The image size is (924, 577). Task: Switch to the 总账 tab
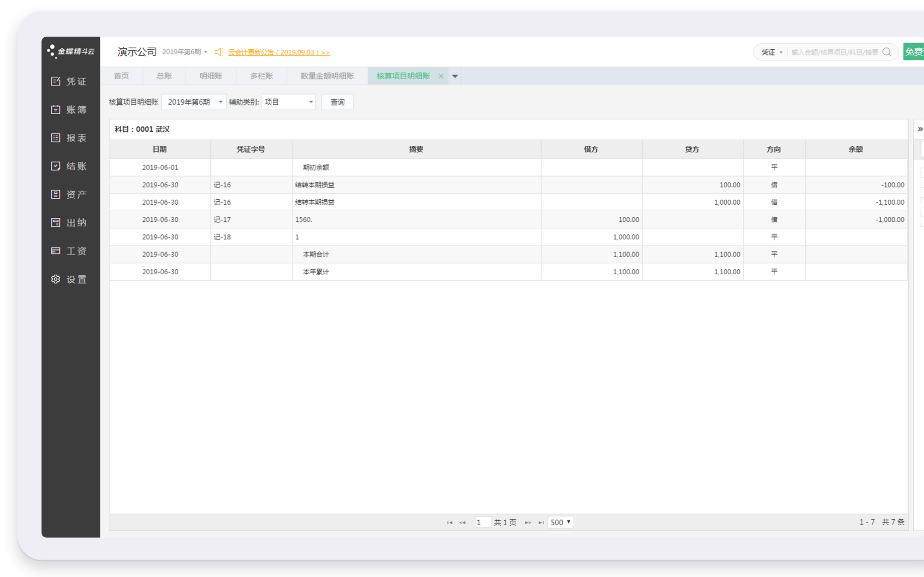[164, 76]
